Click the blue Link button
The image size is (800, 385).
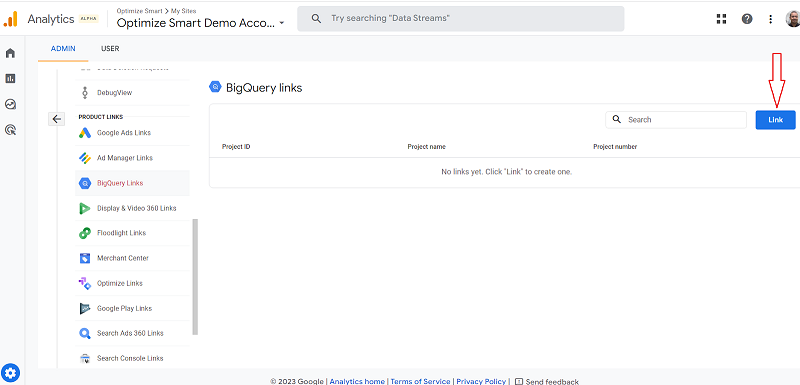pos(775,120)
